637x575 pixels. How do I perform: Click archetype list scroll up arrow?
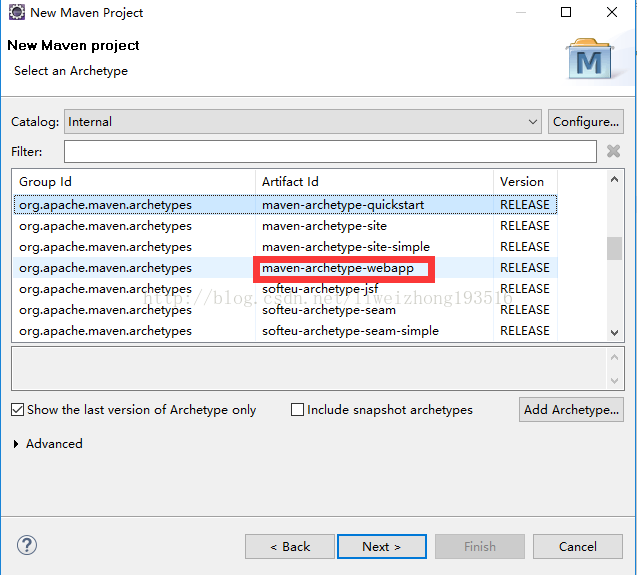[x=614, y=179]
